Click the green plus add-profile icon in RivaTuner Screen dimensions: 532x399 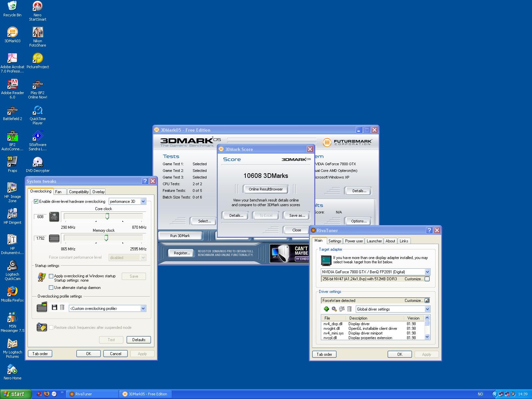click(x=327, y=309)
